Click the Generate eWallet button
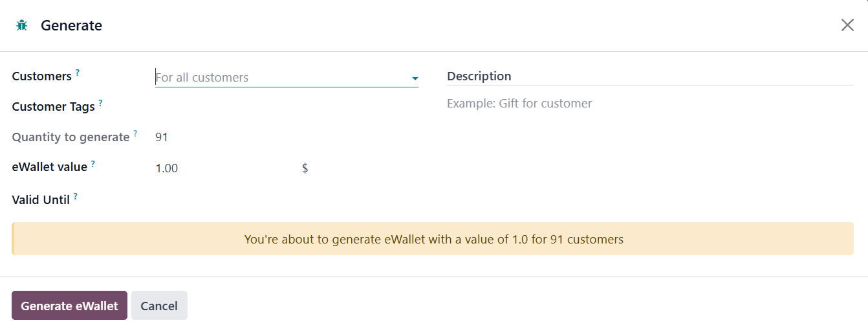 [x=69, y=306]
